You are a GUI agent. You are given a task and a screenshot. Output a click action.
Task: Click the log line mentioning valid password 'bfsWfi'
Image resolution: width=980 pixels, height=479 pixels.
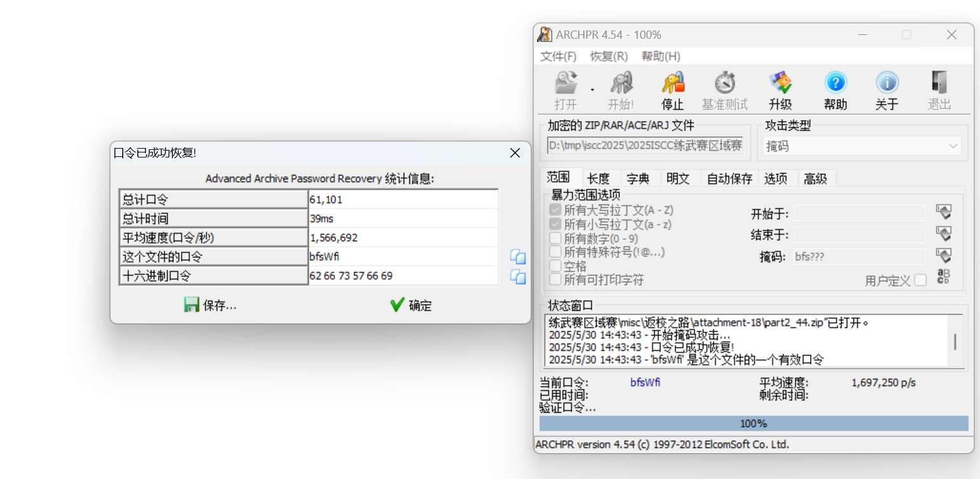pos(686,360)
